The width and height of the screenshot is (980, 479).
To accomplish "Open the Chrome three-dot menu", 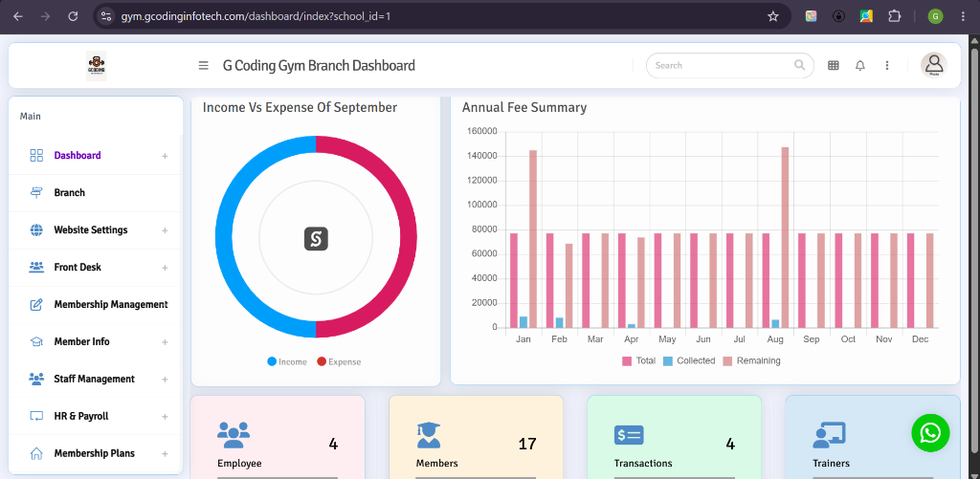I will (963, 17).
